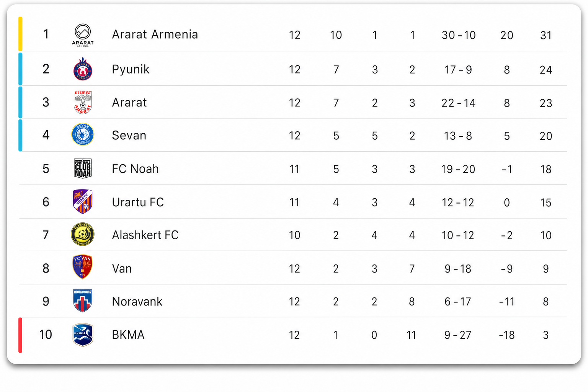Select the FC Noah team name

coord(135,169)
